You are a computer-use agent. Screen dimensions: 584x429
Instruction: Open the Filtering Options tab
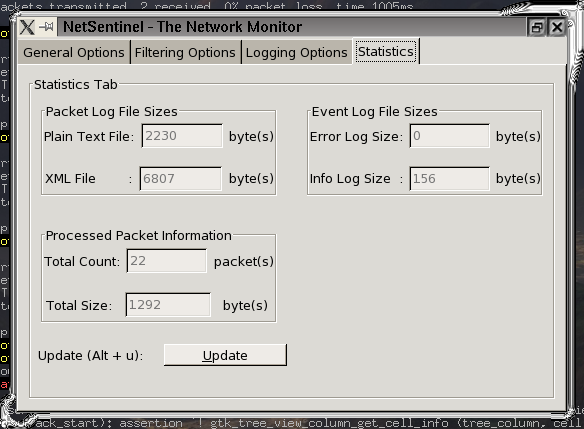coord(185,53)
